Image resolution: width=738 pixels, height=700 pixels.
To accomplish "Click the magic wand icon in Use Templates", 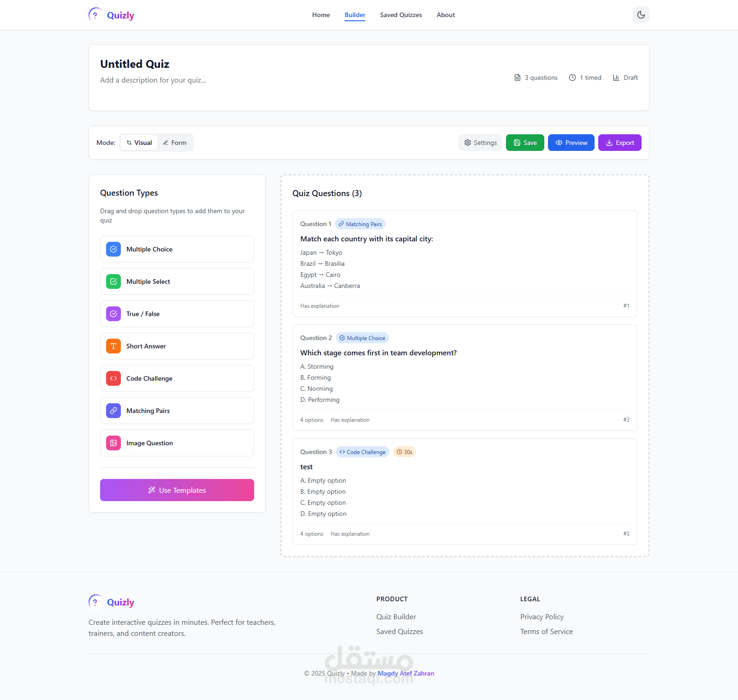I will tap(152, 490).
